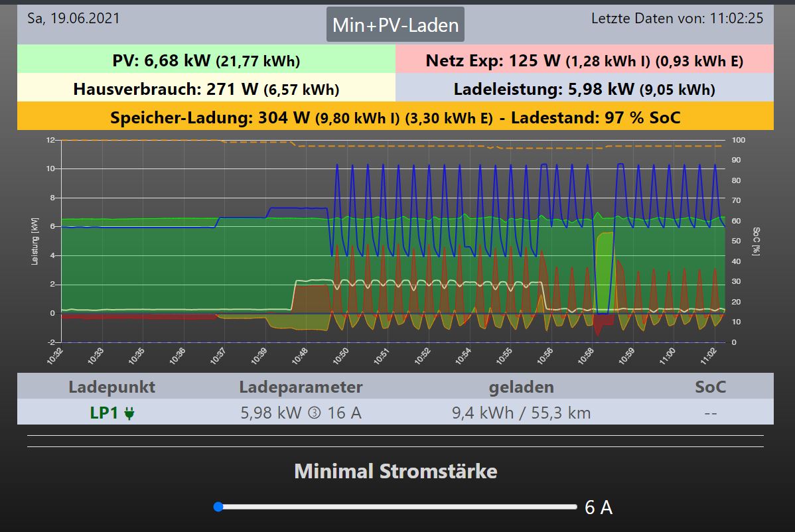Click the Letzte Daten timestamp
This screenshot has width=795, height=532.
point(677,19)
